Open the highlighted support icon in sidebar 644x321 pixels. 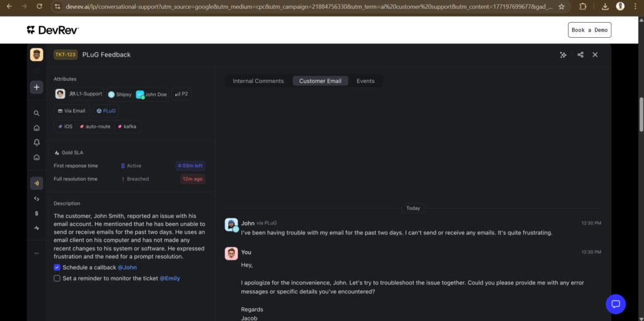point(36,184)
